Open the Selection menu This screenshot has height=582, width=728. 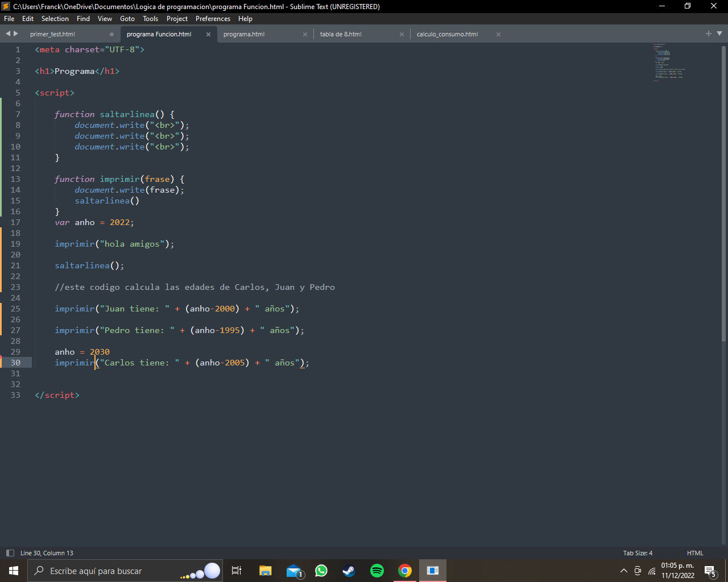(55, 19)
